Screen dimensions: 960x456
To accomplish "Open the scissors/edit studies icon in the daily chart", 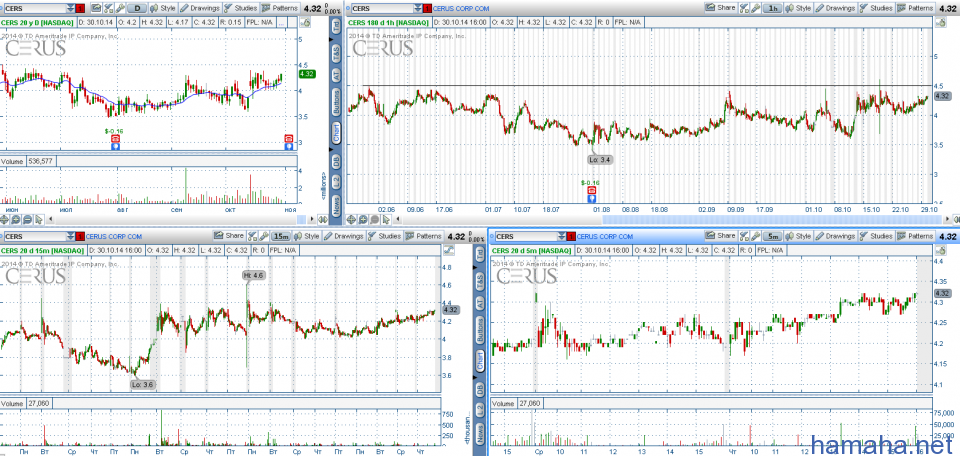I will coord(108,9).
